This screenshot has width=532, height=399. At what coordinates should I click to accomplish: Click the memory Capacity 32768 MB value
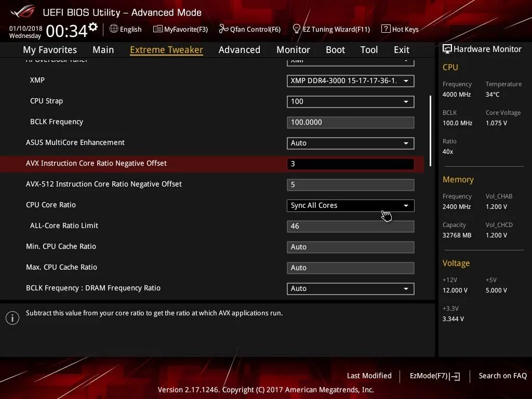(457, 235)
